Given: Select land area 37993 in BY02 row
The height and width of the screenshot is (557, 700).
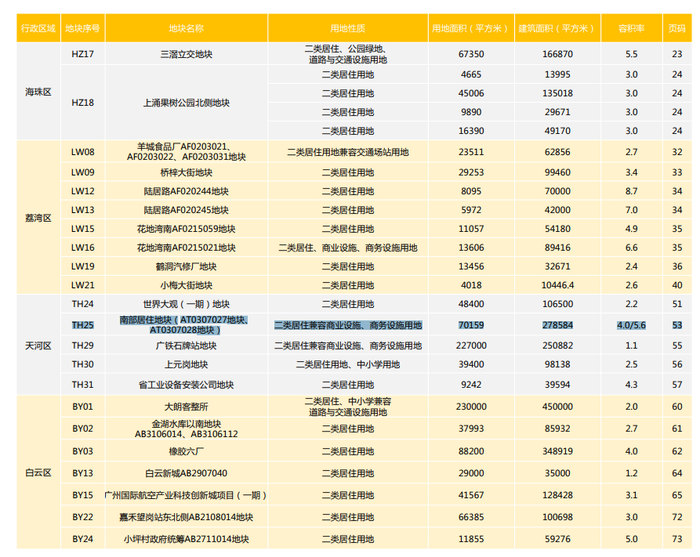Looking at the screenshot, I should click(x=471, y=428).
